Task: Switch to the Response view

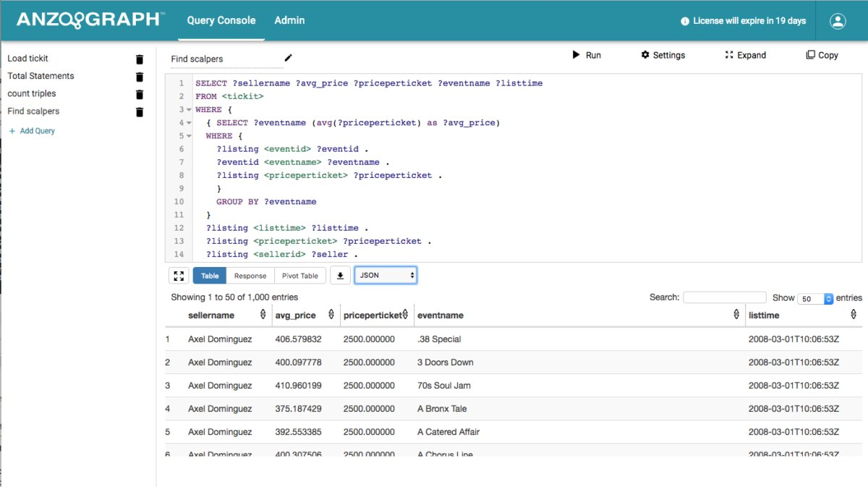Action: (250, 276)
